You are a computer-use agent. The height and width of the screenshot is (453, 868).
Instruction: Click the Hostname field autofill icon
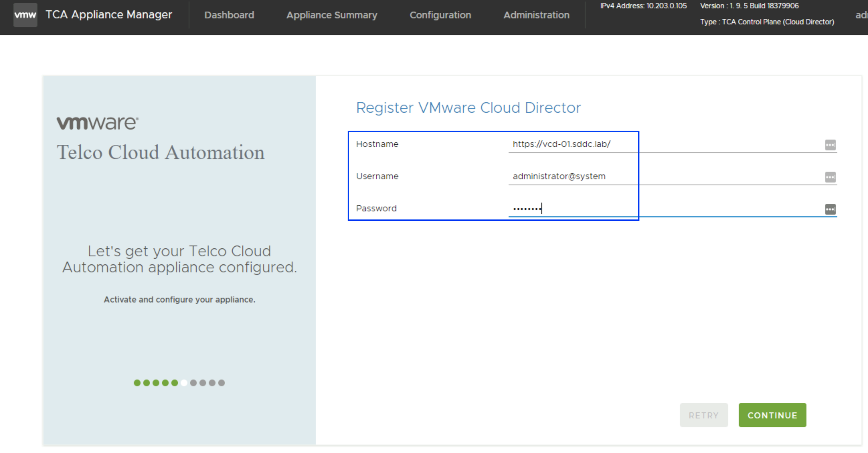[x=830, y=145]
